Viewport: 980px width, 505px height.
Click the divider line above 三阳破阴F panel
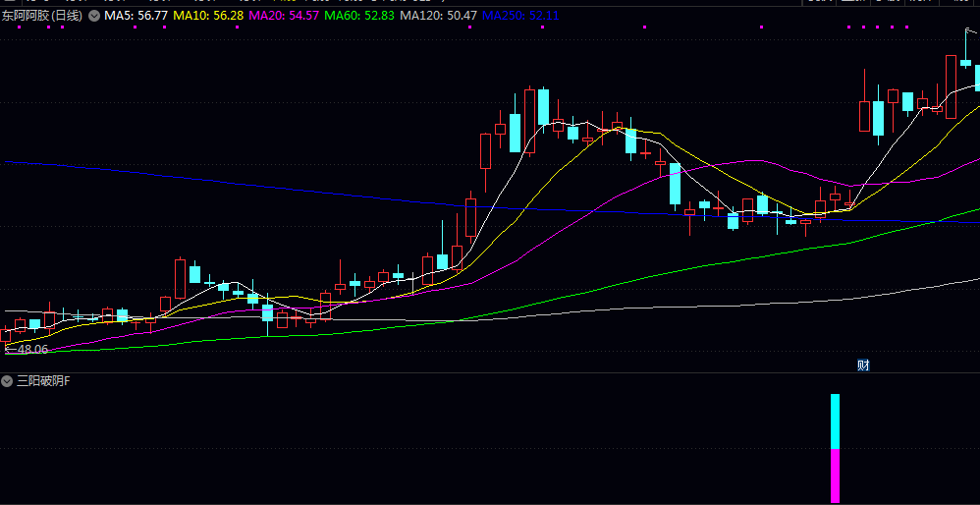click(x=490, y=373)
